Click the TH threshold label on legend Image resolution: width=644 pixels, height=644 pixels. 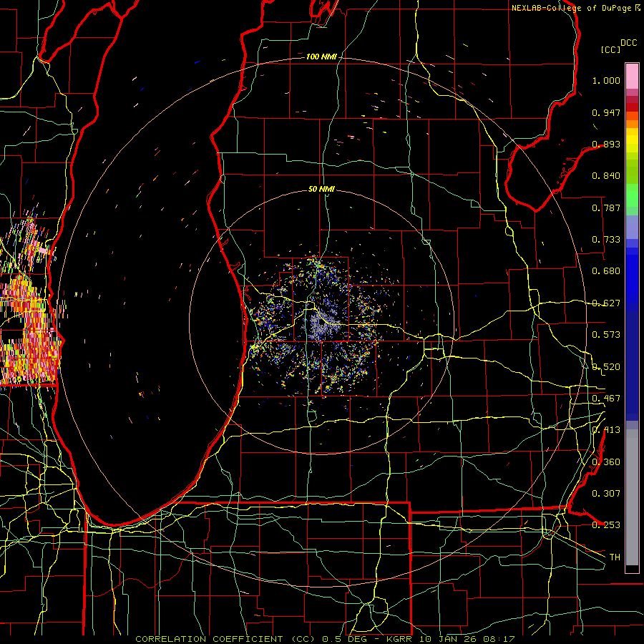pyautogui.click(x=615, y=557)
